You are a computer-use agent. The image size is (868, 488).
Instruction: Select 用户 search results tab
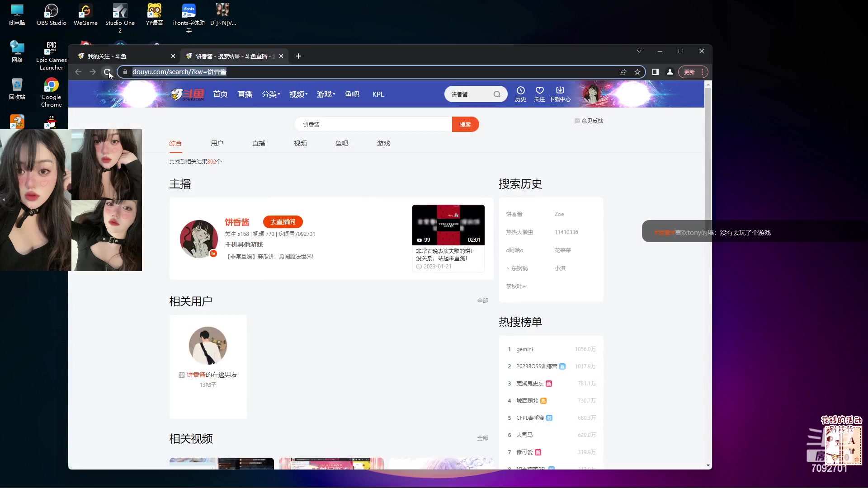click(x=217, y=143)
